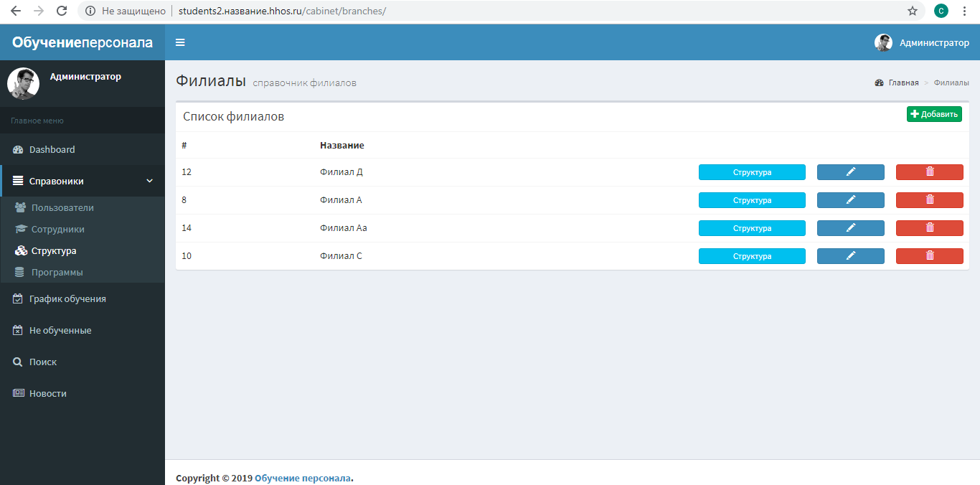980x485 pixels.
Task: Click the edit pencil for Филиал Д
Action: 851,172
